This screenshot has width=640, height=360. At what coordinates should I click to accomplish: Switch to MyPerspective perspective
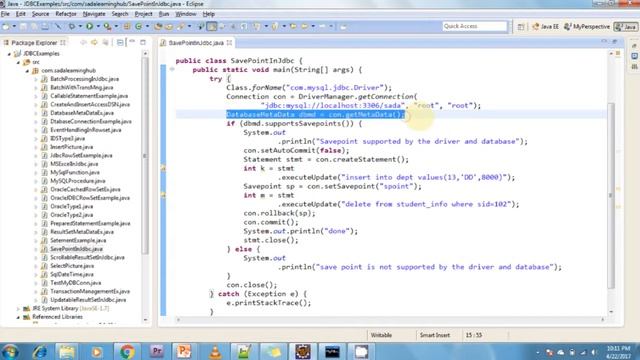point(587,27)
